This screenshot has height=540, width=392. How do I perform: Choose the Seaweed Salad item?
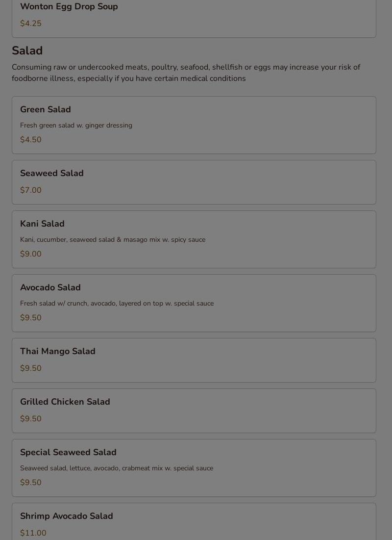click(52, 173)
